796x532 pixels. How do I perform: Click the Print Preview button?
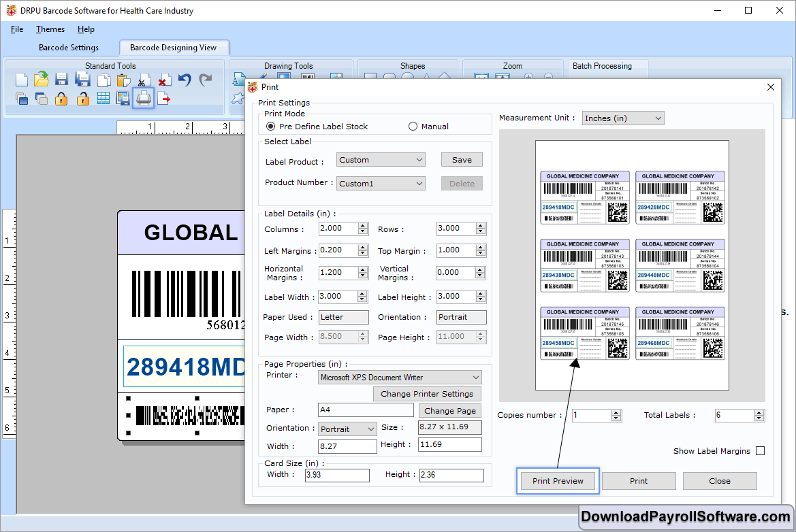pyautogui.click(x=558, y=481)
